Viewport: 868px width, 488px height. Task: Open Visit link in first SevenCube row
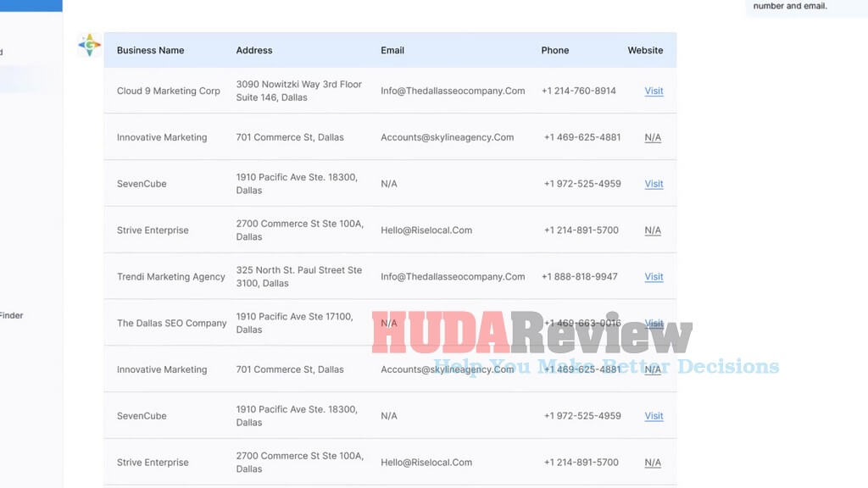[x=654, y=184]
